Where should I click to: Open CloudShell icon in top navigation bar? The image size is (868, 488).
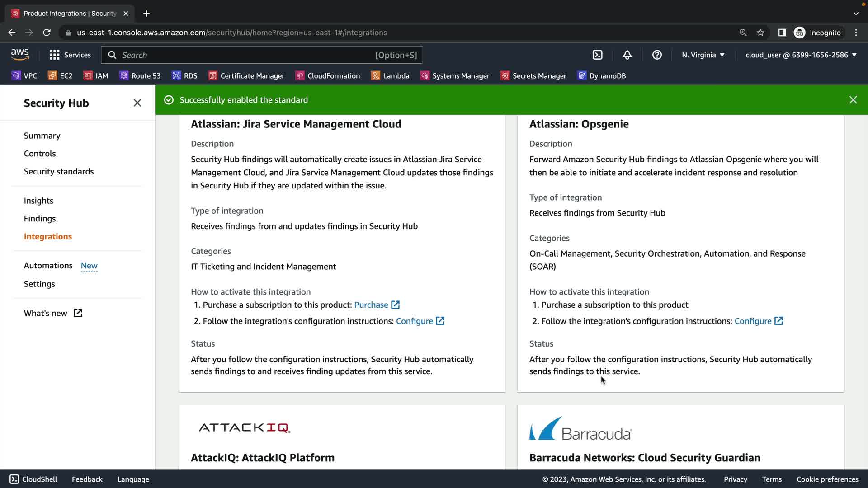pos(597,55)
